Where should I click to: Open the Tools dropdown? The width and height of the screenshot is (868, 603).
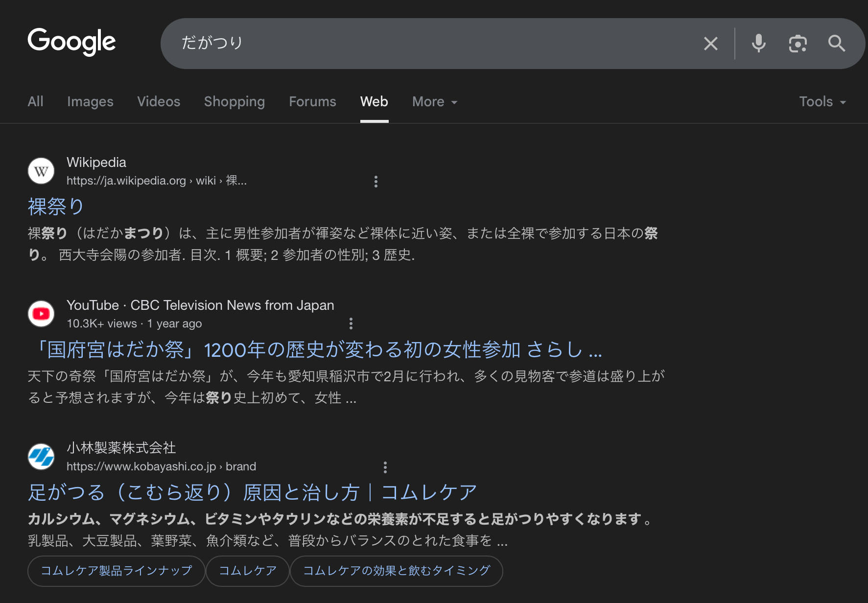click(822, 102)
